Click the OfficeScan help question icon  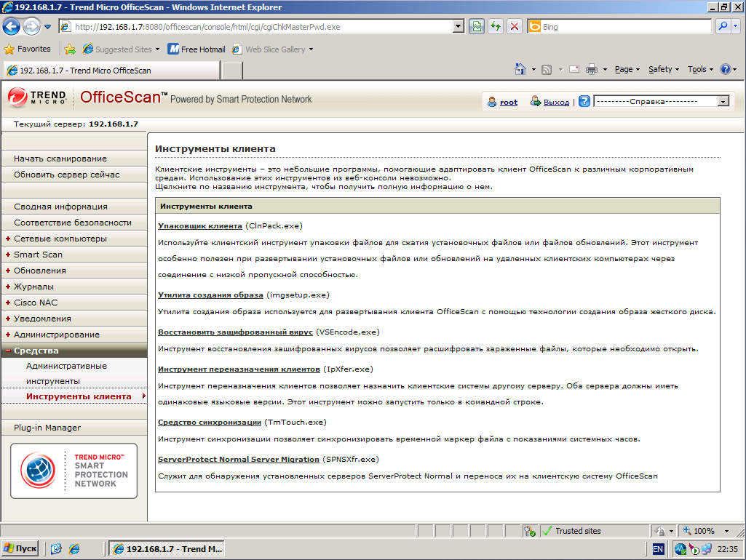(x=584, y=101)
